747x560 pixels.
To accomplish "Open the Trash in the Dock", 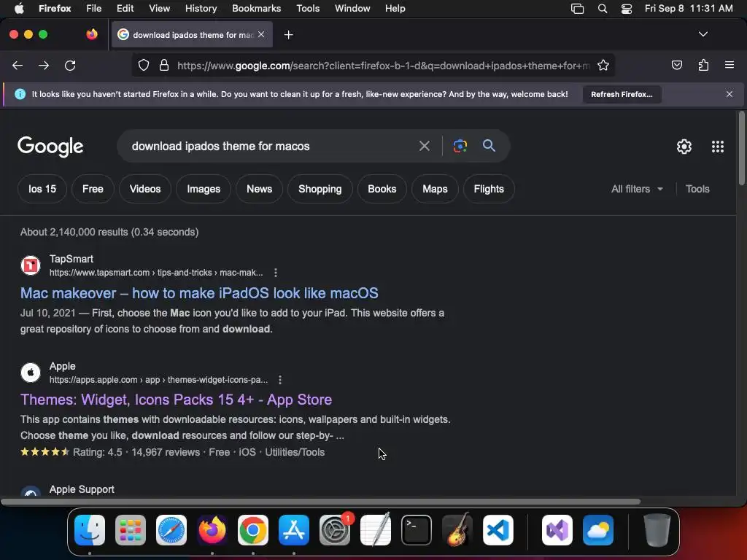I will [657, 530].
